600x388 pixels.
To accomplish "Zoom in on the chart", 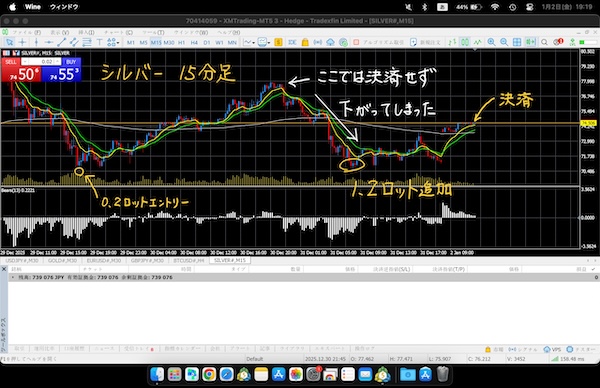I will click(x=491, y=42).
